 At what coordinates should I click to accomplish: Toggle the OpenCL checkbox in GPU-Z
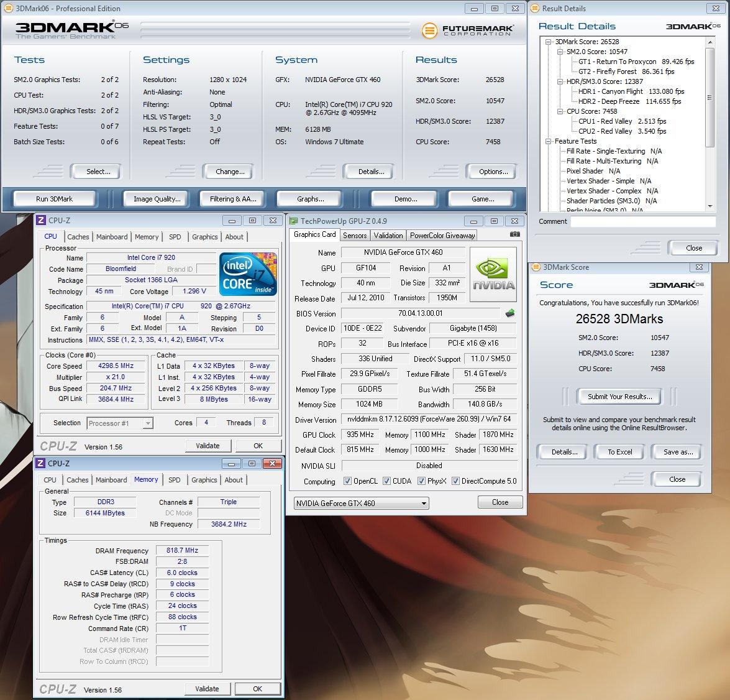[x=347, y=481]
